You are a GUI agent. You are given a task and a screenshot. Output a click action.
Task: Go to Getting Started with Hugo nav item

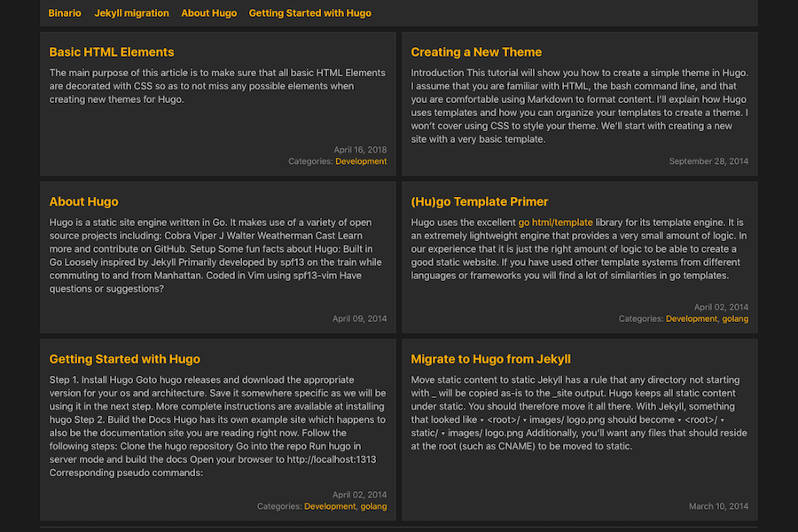[x=309, y=13]
